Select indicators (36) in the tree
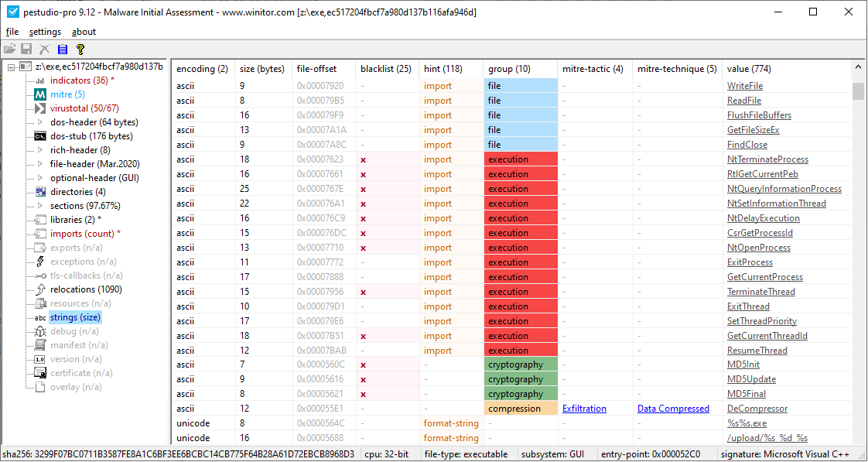Viewport: 868px width, 462px height. [x=82, y=80]
